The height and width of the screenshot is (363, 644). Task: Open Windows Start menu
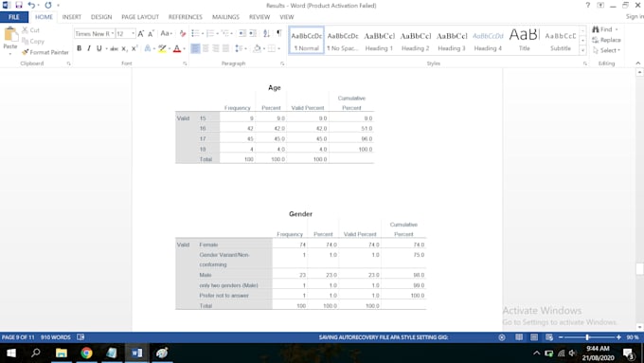pyautogui.click(x=11, y=353)
